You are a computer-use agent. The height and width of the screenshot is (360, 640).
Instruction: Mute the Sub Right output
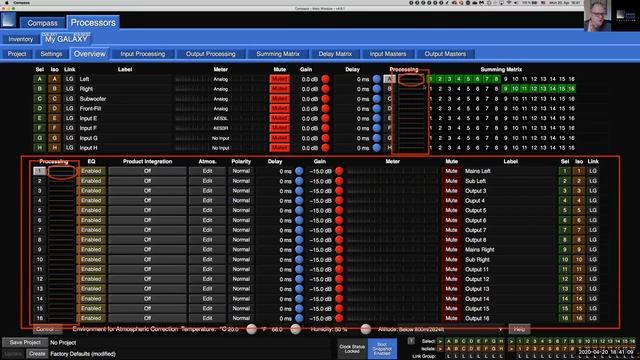point(451,259)
